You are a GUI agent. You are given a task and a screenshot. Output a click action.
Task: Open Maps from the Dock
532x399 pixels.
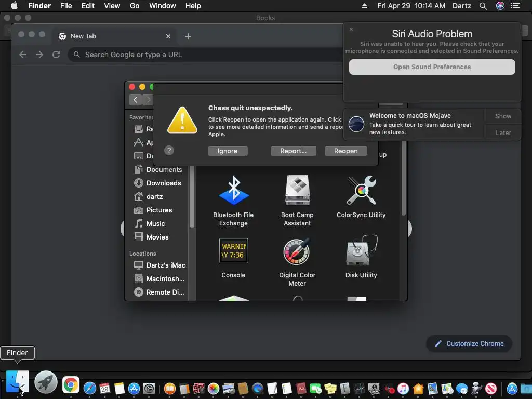[x=447, y=389]
